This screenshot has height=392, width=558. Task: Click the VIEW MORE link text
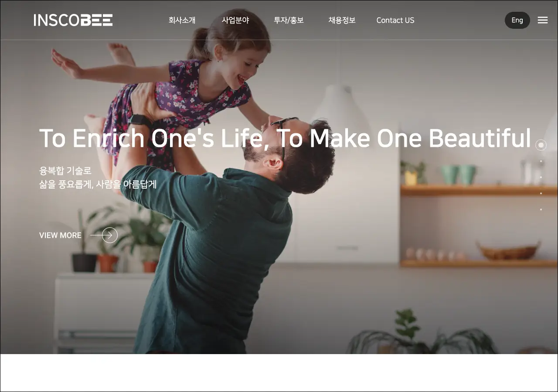60,235
